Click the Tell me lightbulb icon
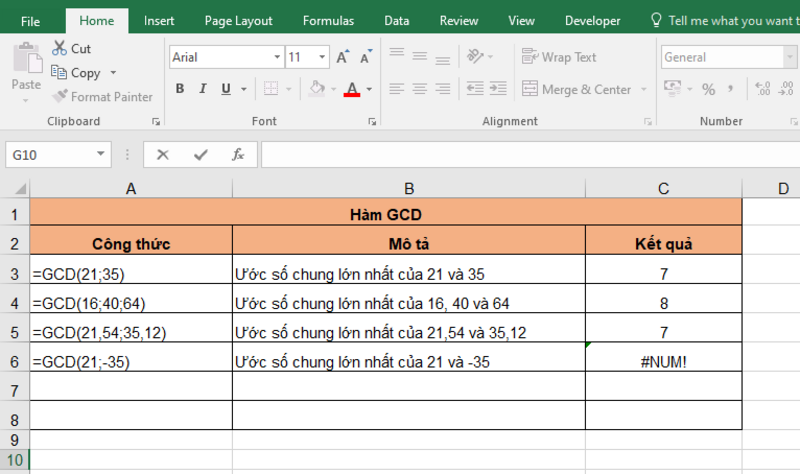This screenshot has width=800, height=474. click(x=656, y=20)
